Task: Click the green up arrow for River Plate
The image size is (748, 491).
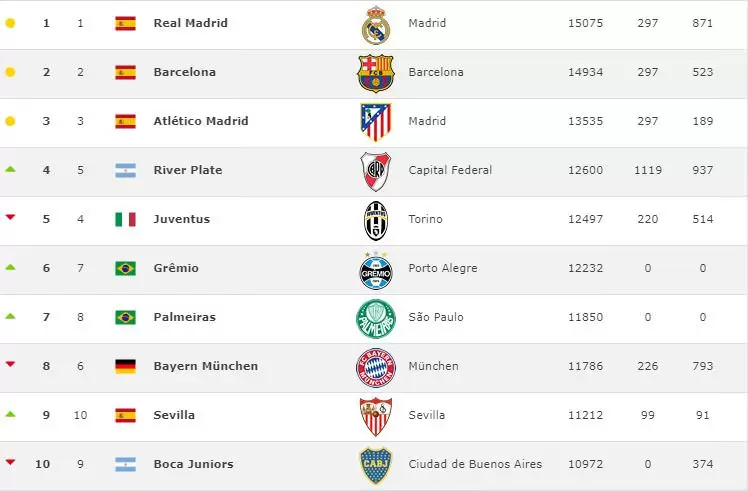Action: point(10,169)
